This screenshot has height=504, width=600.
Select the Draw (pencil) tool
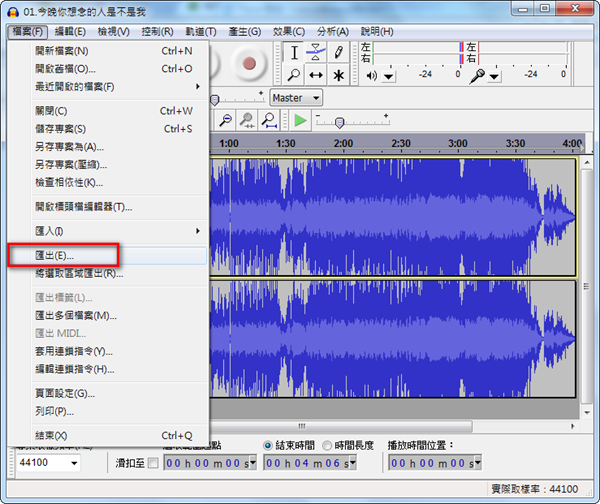click(339, 52)
